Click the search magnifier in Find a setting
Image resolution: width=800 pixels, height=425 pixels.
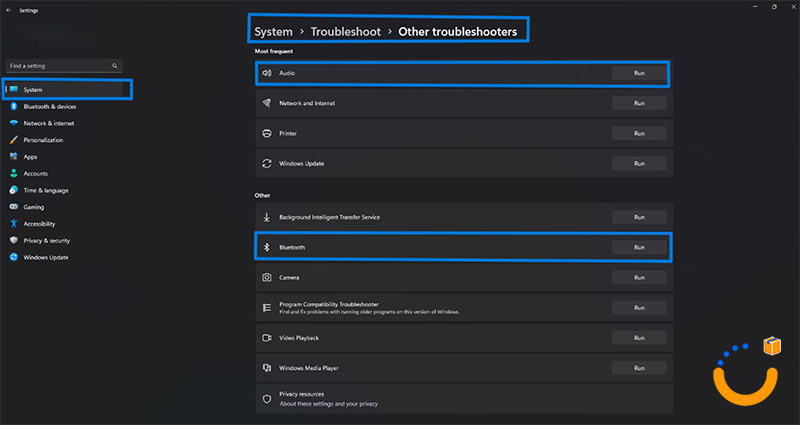tap(115, 66)
